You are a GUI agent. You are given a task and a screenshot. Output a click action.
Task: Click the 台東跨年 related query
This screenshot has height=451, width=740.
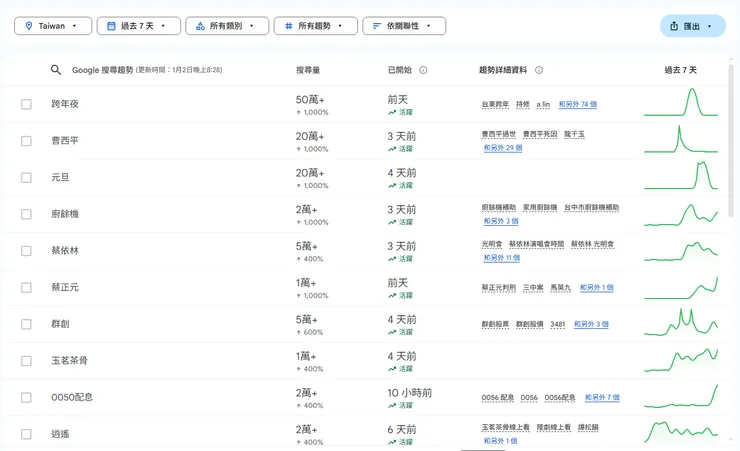coord(495,104)
